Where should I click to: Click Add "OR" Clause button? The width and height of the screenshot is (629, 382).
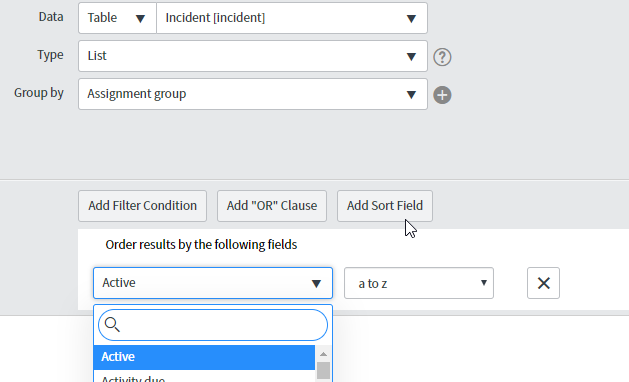[272, 206]
